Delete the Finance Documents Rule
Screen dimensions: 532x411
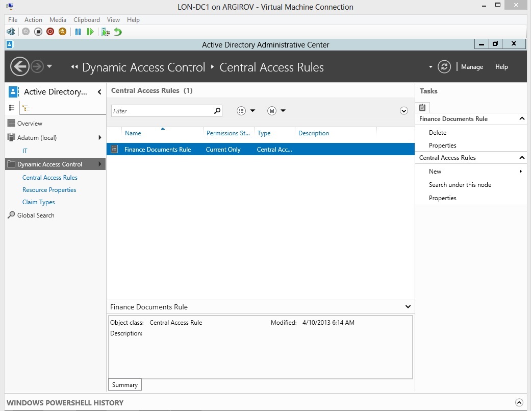(x=437, y=132)
